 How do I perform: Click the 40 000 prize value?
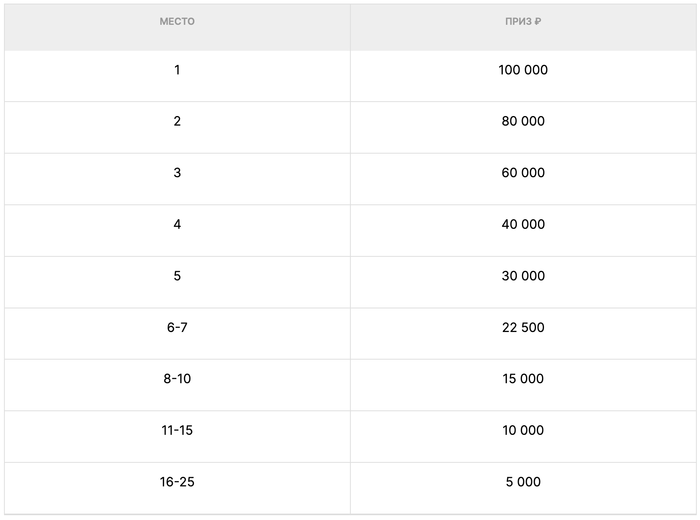pyautogui.click(x=523, y=225)
